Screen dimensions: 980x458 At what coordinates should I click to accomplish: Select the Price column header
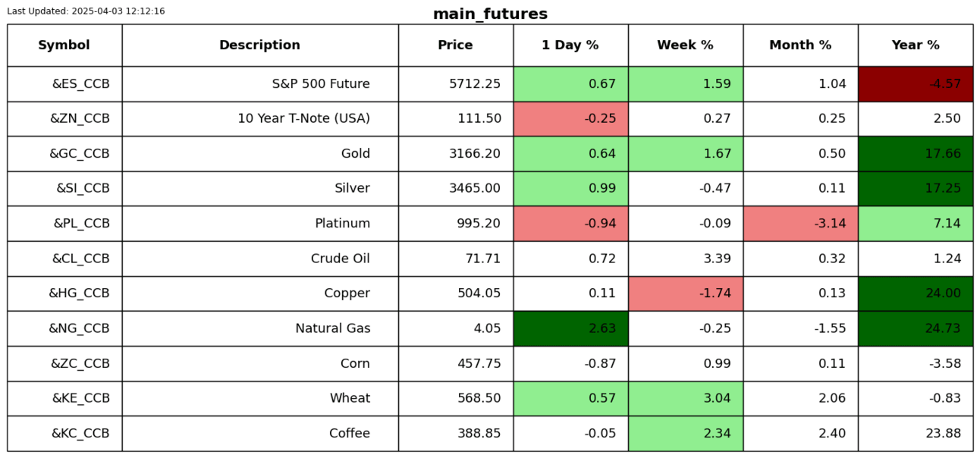455,45
